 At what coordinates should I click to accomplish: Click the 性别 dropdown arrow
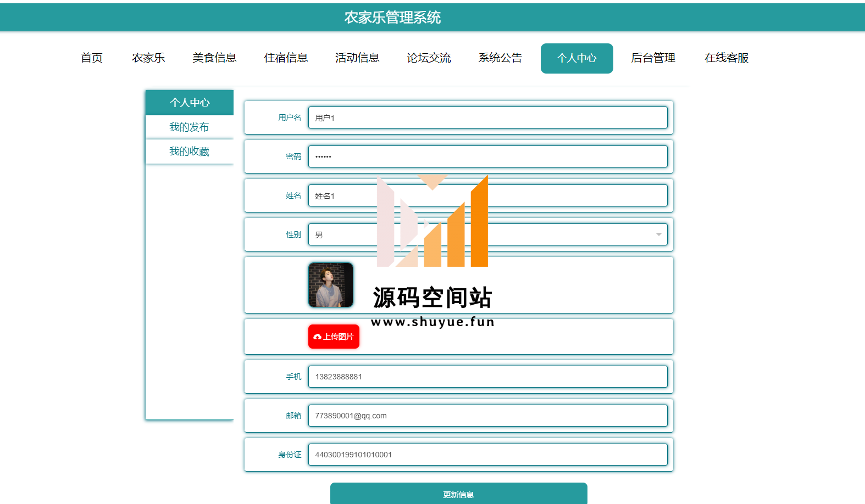pyautogui.click(x=658, y=234)
